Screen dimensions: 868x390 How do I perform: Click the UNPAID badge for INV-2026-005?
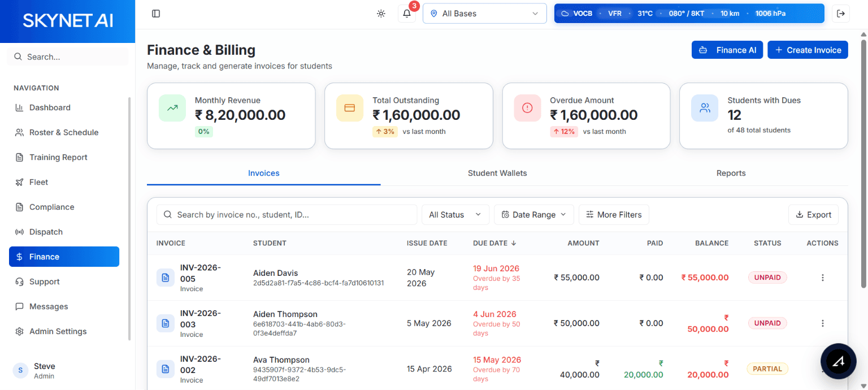click(x=767, y=278)
